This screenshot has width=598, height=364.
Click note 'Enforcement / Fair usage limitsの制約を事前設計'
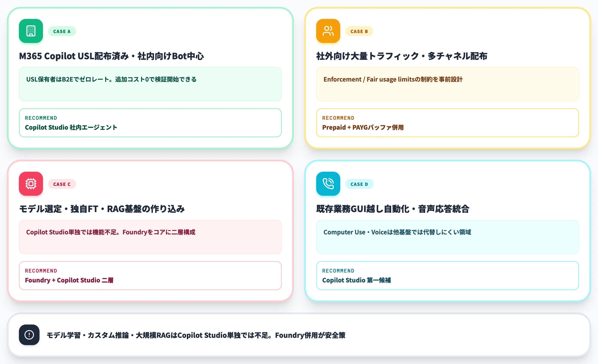tap(447, 84)
